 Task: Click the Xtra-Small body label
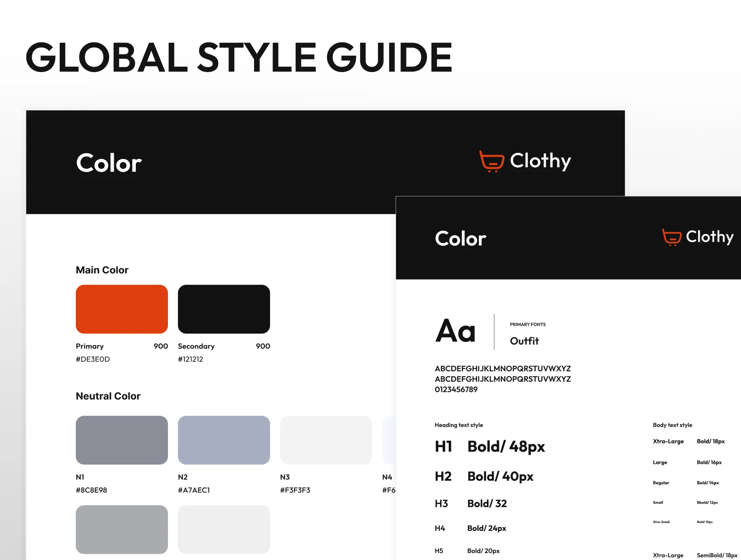pyautogui.click(x=662, y=522)
